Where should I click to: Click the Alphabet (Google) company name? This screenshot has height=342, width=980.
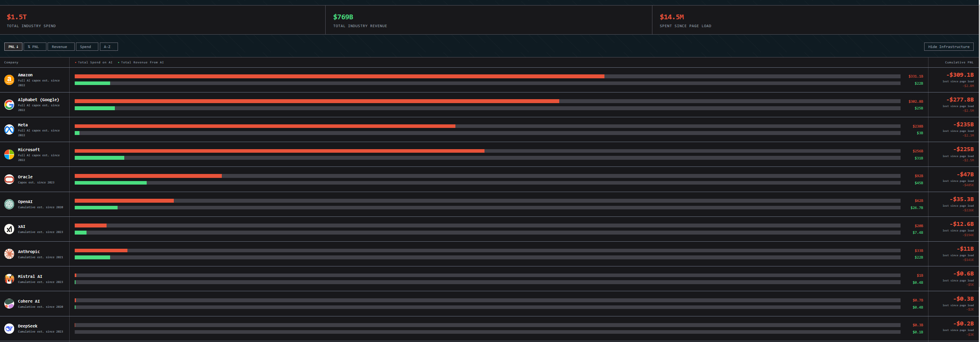39,100
